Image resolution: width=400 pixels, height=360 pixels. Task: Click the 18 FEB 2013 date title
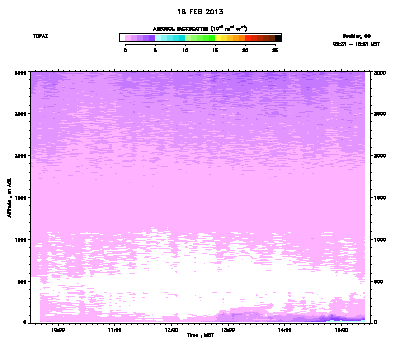click(200, 12)
